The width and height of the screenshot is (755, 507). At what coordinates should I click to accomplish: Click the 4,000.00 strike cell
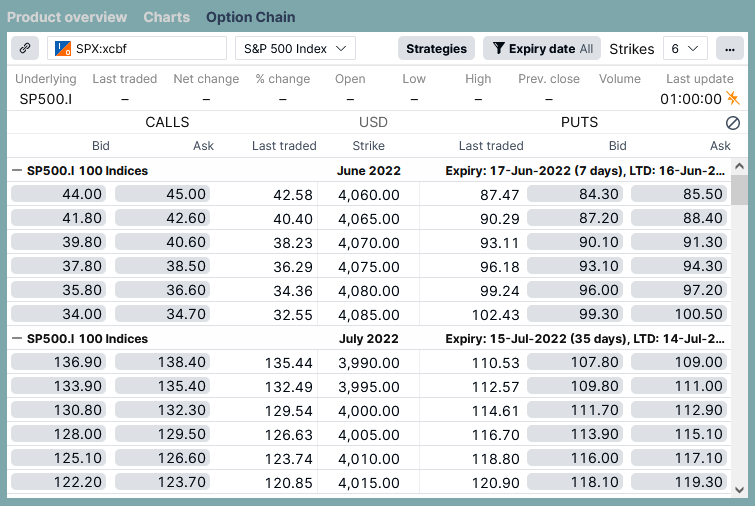click(369, 411)
